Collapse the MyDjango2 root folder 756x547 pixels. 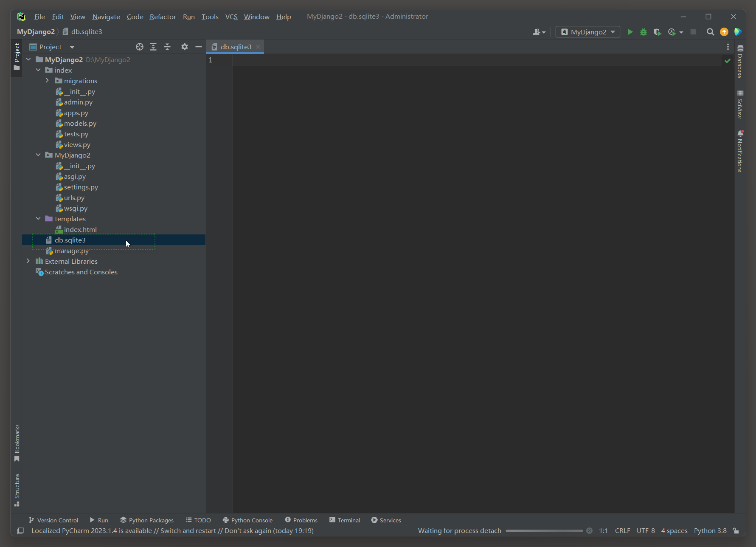(28, 59)
